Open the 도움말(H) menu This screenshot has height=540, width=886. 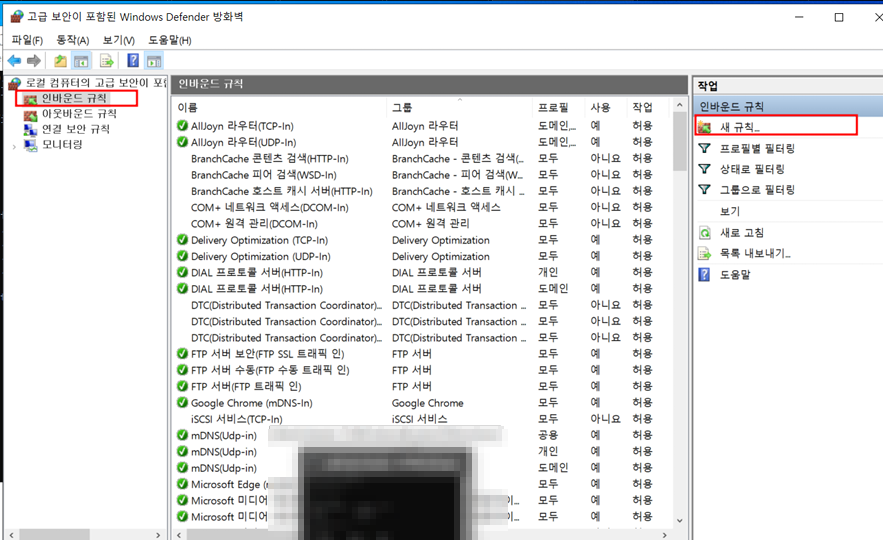pos(170,40)
